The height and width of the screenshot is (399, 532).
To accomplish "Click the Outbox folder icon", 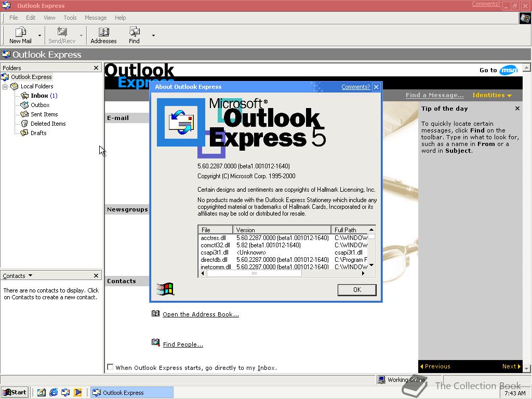I will pos(24,105).
